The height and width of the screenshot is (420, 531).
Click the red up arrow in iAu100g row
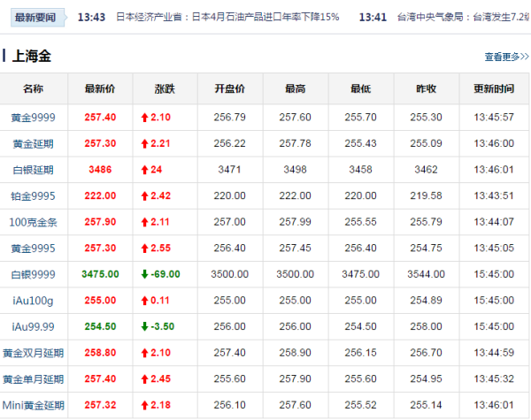(144, 301)
